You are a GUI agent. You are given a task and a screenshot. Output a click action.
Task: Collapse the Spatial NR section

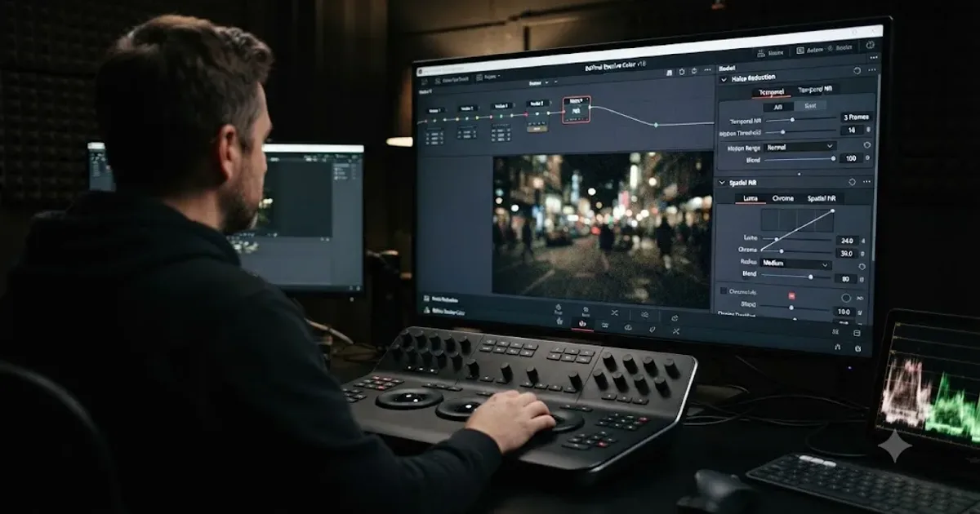pos(723,183)
